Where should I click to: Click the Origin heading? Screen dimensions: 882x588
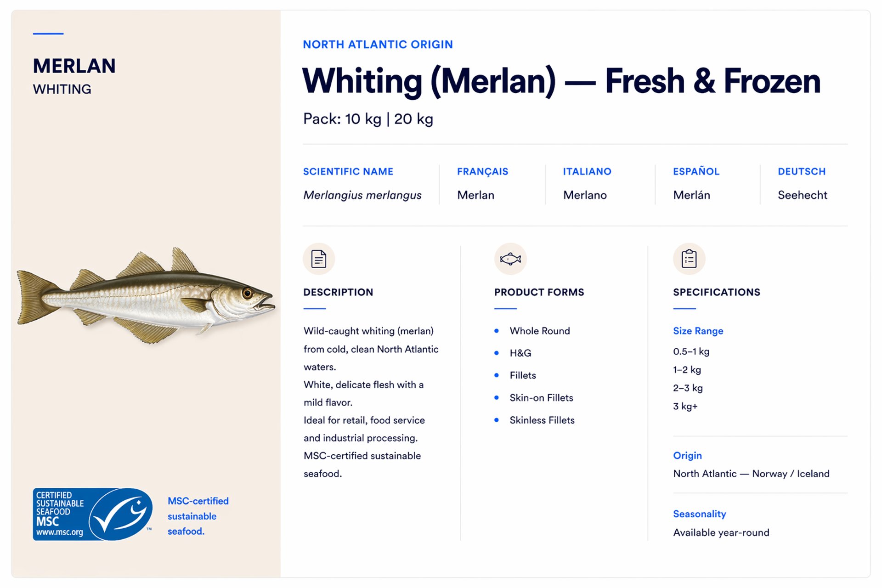point(687,455)
